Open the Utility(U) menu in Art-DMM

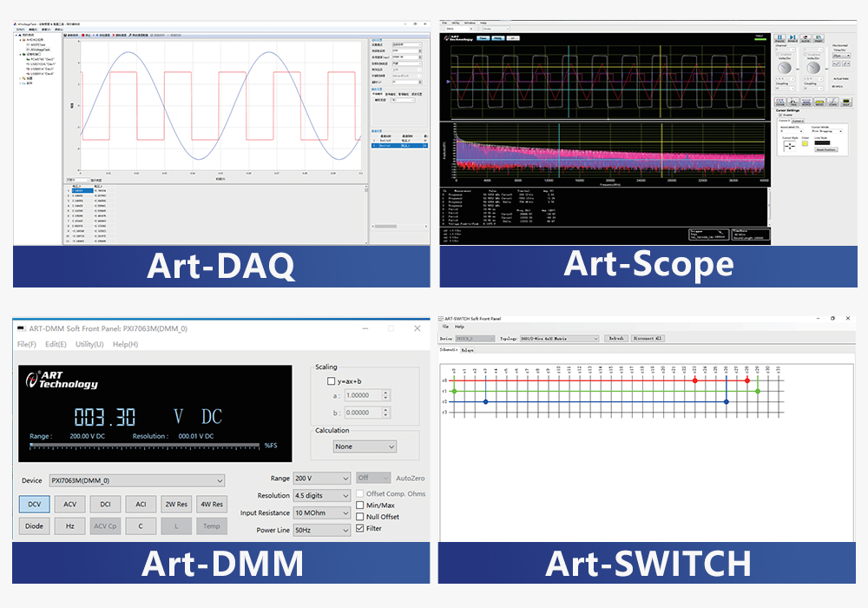[x=89, y=345]
